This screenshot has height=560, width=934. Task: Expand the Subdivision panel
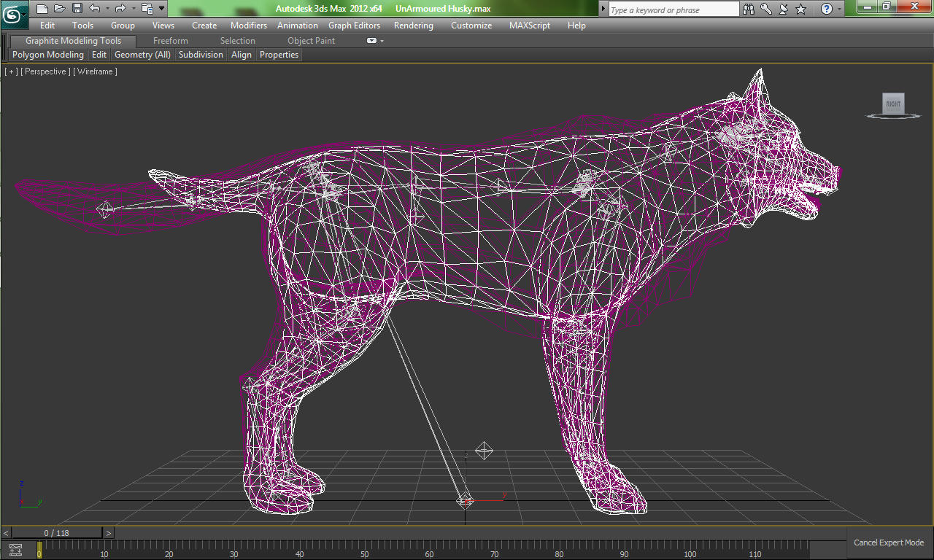click(201, 55)
